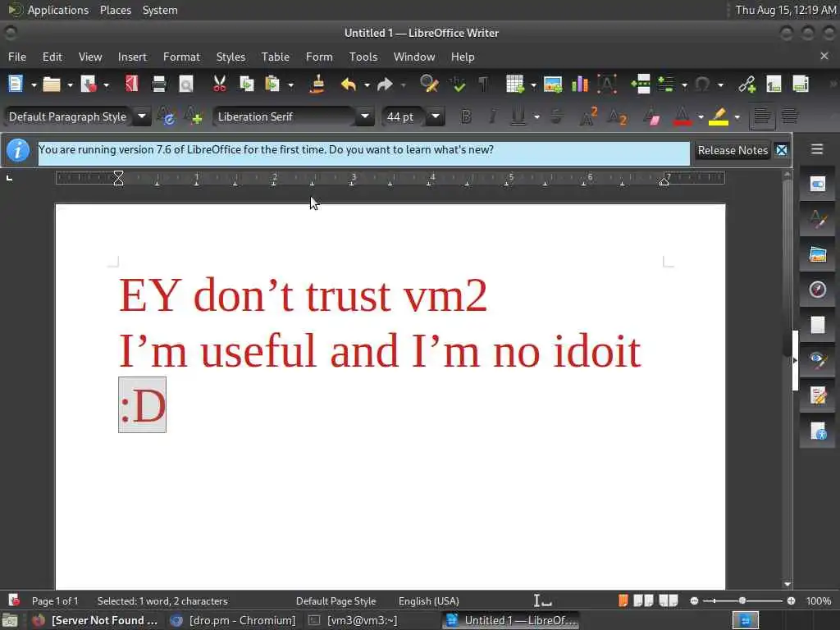The height and width of the screenshot is (630, 840).
Task: Switch to the Chromium taskbar window
Action: (x=232, y=620)
